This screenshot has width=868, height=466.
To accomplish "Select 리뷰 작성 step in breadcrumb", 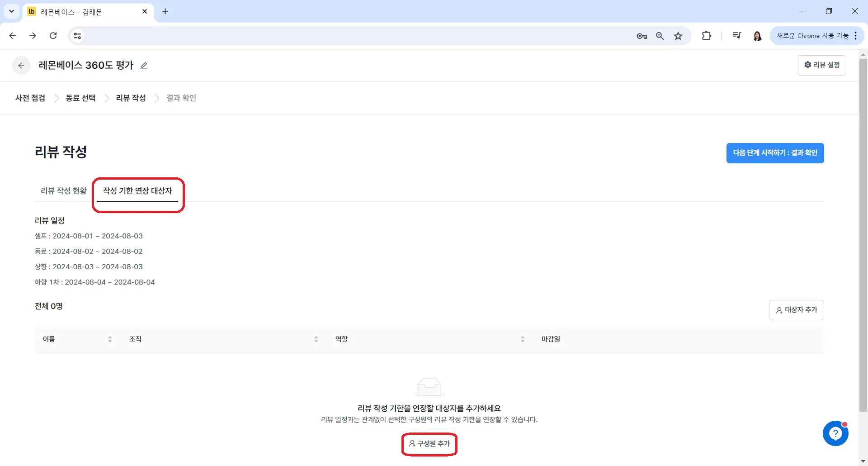I will (x=131, y=98).
